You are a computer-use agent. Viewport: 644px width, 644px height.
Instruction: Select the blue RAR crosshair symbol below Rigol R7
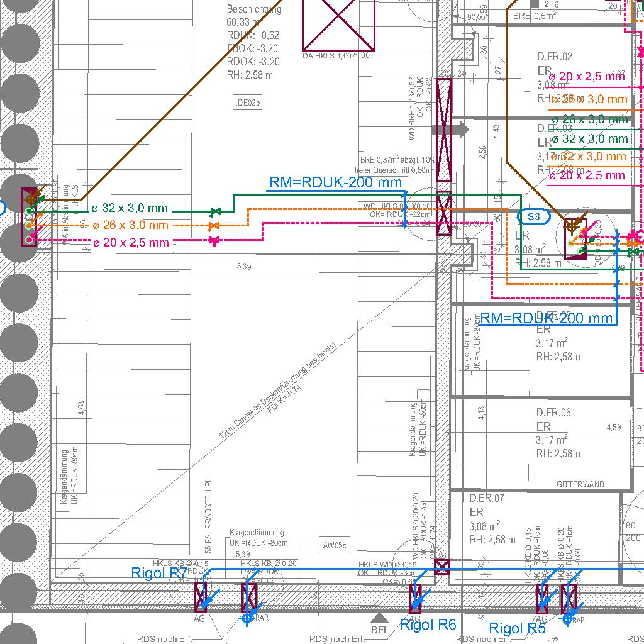[x=248, y=618]
